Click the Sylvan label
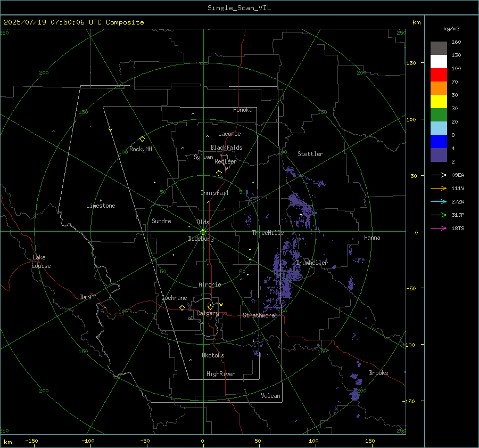Viewport: 479px width, 448px height. 203,157
